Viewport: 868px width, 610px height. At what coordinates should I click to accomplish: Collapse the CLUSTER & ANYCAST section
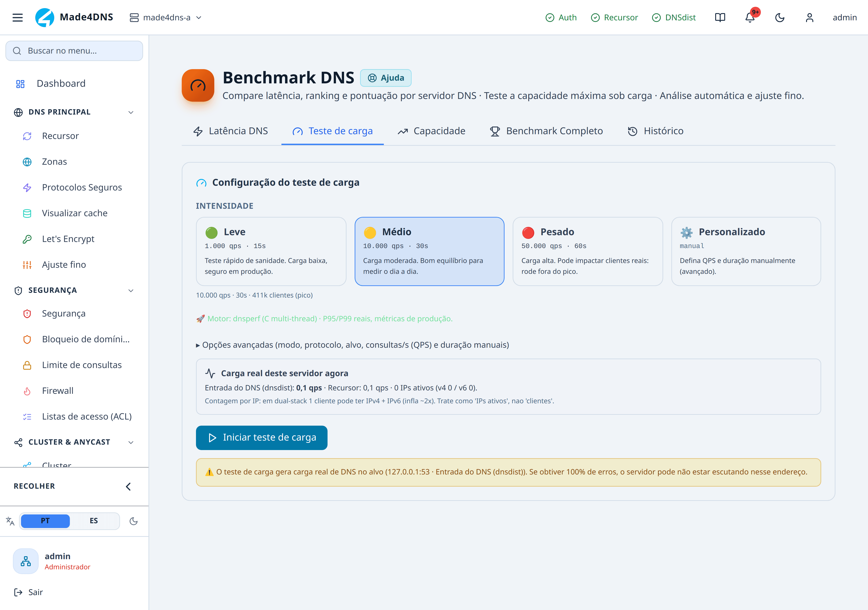pyautogui.click(x=74, y=442)
